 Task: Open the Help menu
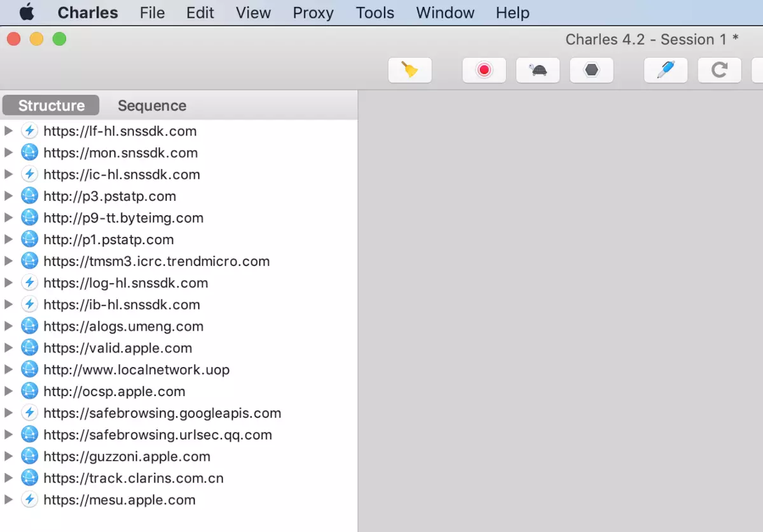pyautogui.click(x=512, y=13)
